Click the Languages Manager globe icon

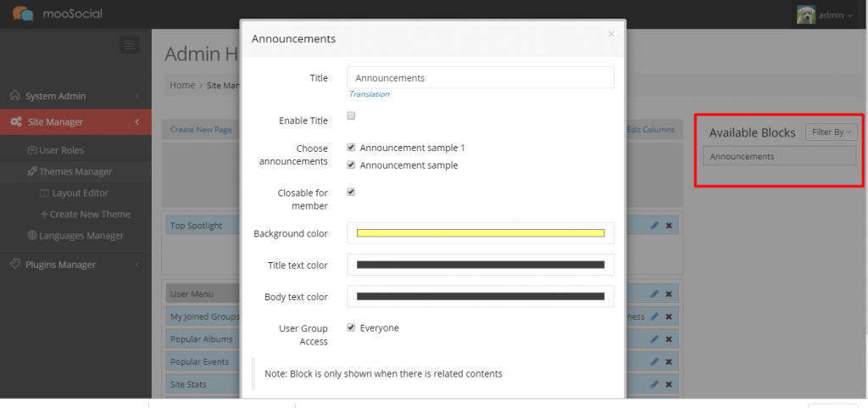click(32, 235)
